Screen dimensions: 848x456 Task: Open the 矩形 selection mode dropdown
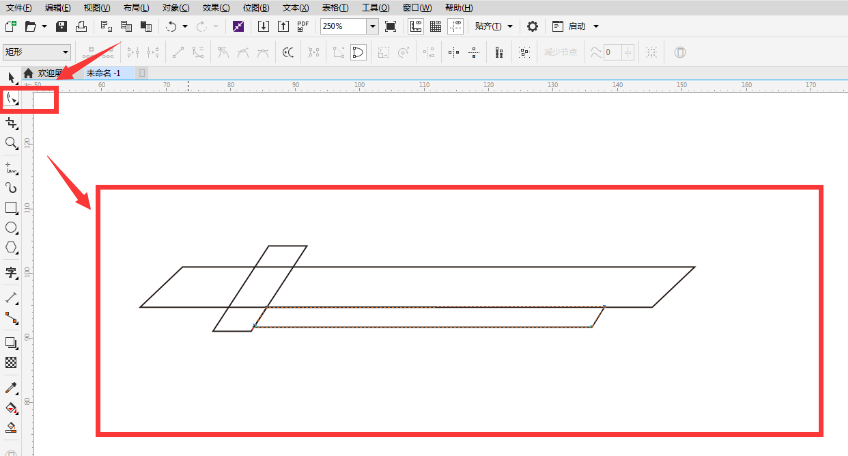[x=37, y=52]
